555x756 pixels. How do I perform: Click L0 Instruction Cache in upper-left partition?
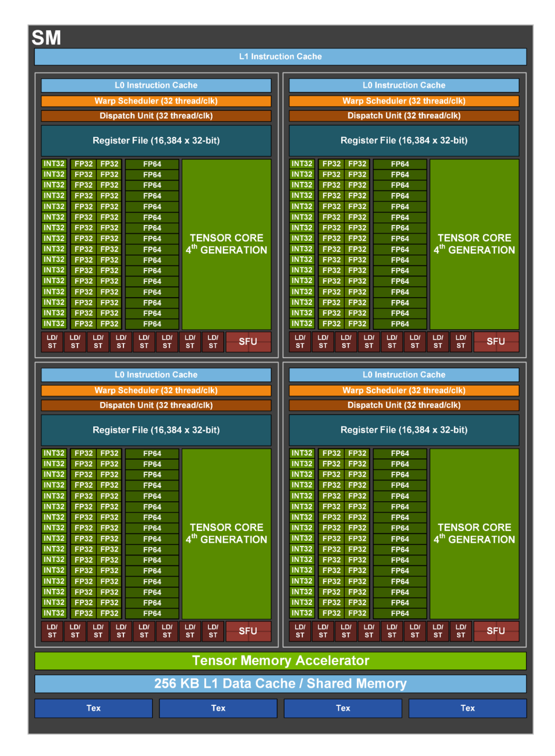(156, 85)
